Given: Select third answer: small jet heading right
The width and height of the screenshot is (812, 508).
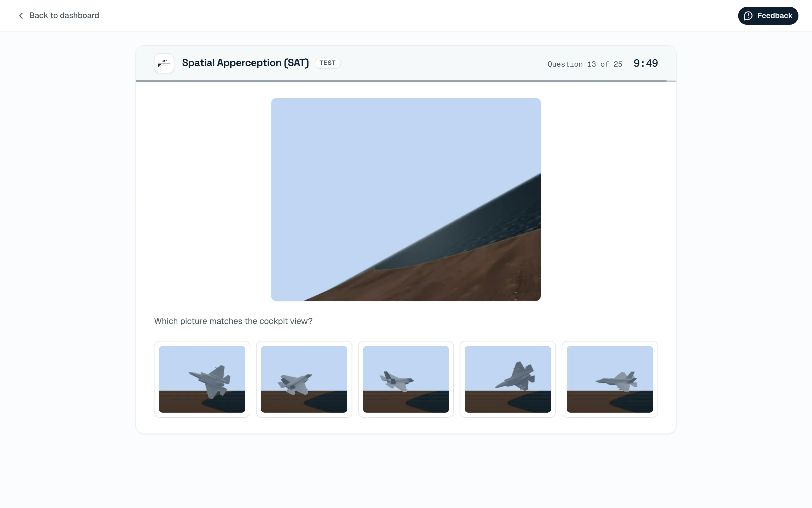Looking at the screenshot, I should point(406,379).
